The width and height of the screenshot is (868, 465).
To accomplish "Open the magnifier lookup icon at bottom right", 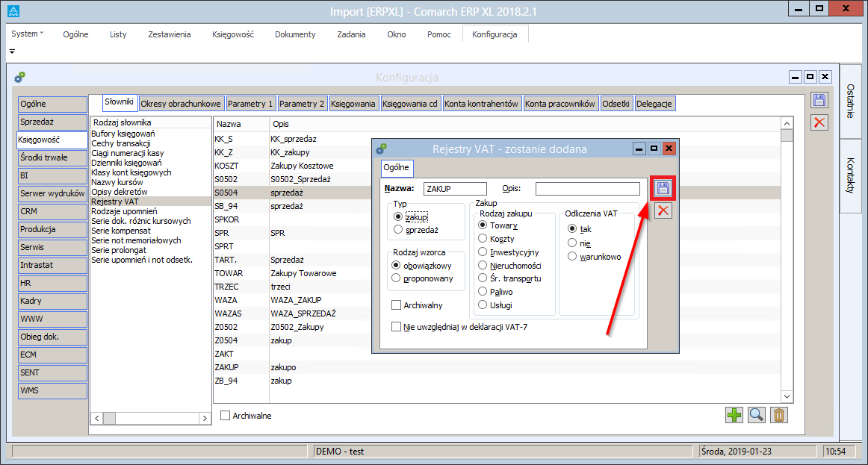I will [756, 415].
